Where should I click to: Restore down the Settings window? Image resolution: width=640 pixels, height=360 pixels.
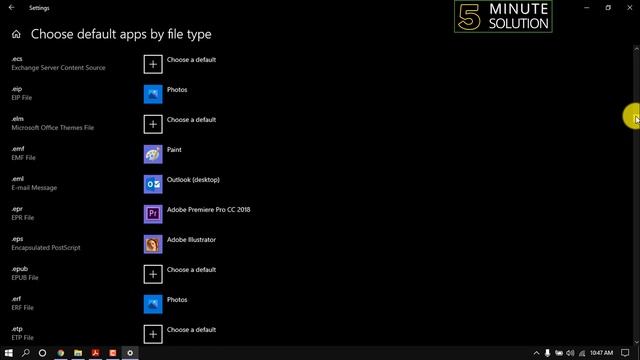[x=608, y=7]
